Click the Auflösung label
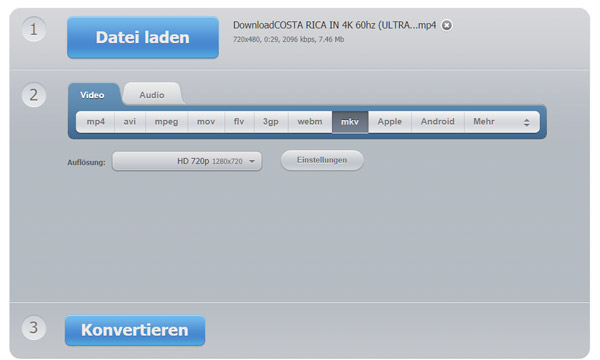 click(x=86, y=162)
